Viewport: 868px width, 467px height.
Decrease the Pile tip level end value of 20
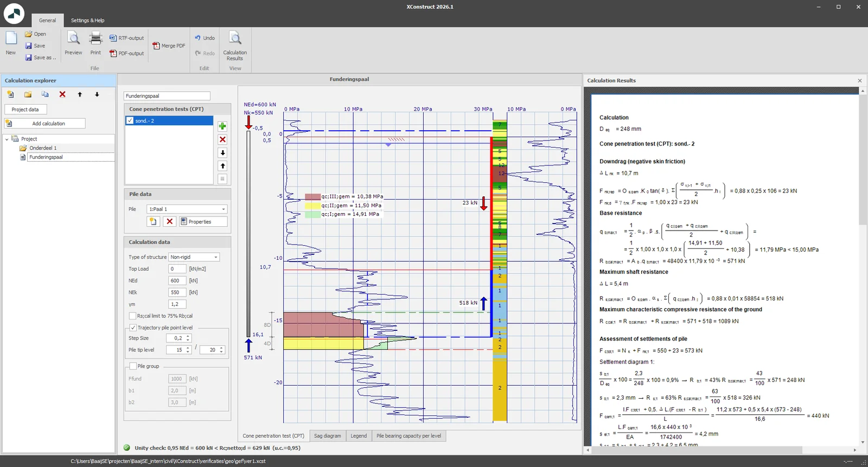[x=221, y=352]
